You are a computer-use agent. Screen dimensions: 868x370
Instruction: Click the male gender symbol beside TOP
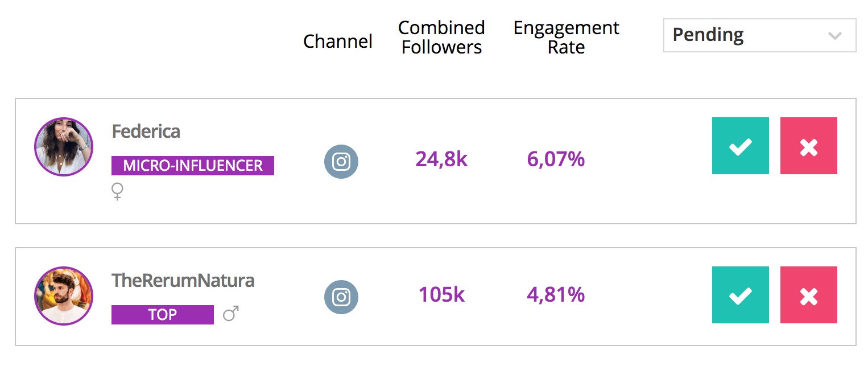tap(230, 314)
